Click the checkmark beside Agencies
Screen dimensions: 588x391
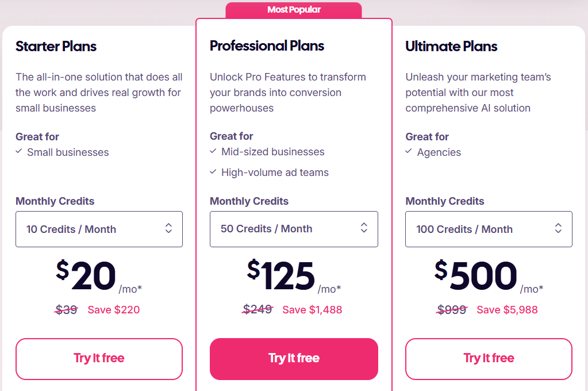tap(409, 152)
